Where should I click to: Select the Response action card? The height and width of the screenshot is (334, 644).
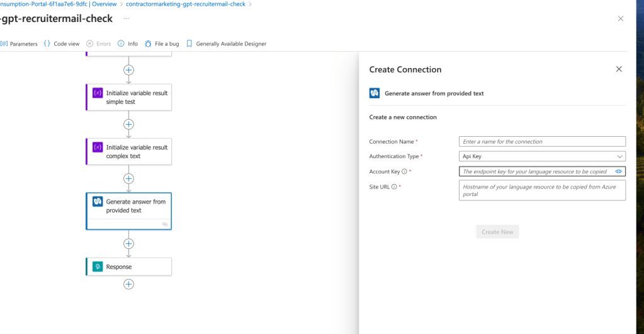(128, 267)
